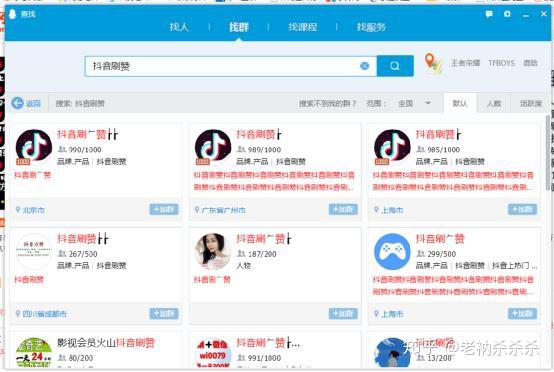This screenshot has width=554, height=372.
Task: Expand the 范围 全国 dropdown
Action: 414,103
